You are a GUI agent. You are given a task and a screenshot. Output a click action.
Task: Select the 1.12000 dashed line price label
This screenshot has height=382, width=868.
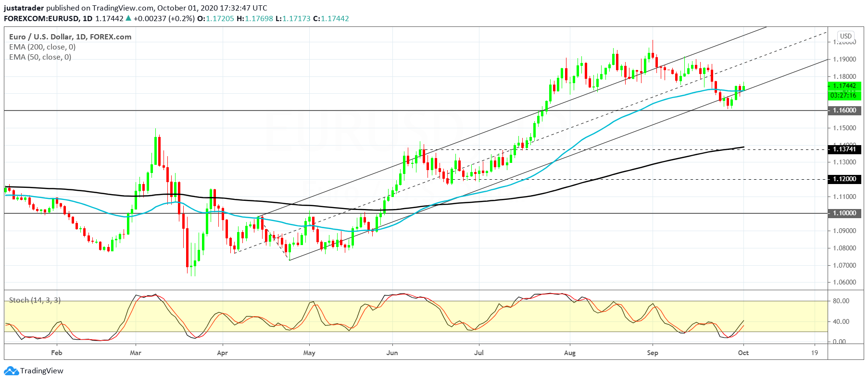click(x=845, y=179)
